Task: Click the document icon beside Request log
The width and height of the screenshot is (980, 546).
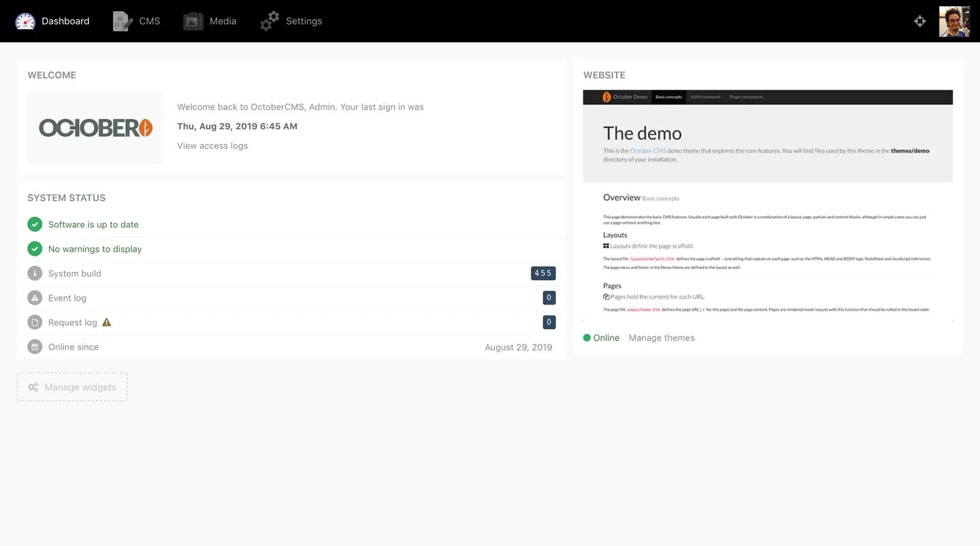Action: pos(35,322)
